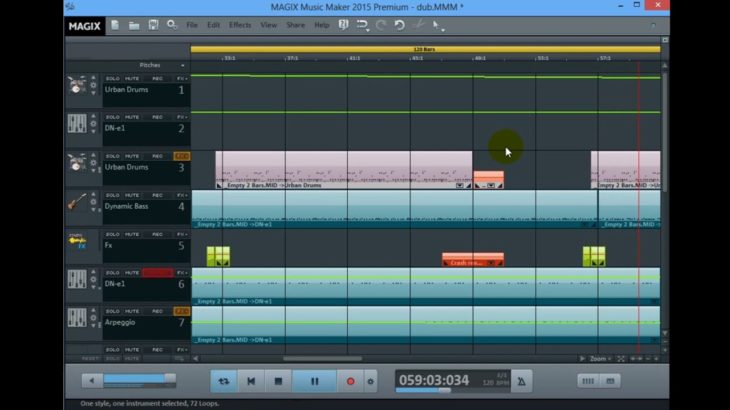Pause playback
Viewport: 730px width, 410px height.
coord(314,381)
